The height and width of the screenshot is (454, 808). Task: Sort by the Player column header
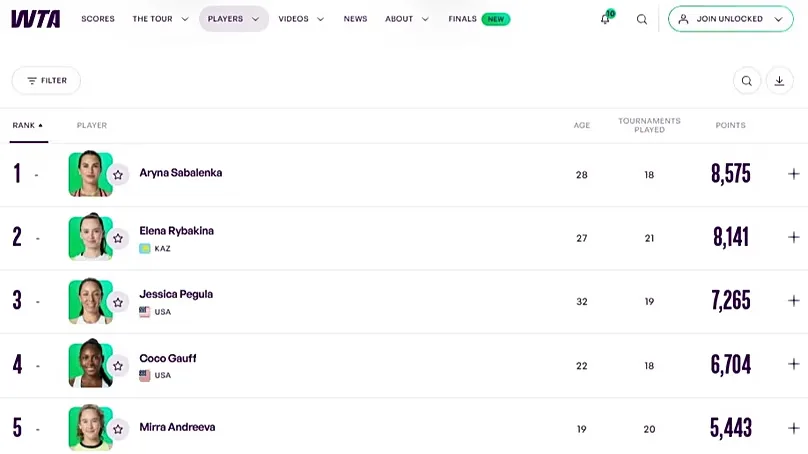[92, 125]
